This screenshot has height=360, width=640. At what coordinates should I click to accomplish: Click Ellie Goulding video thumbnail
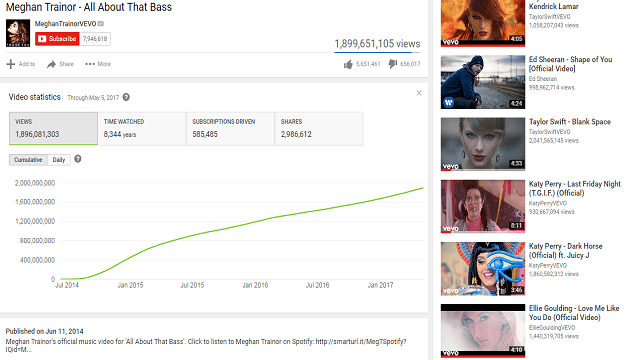click(x=483, y=331)
